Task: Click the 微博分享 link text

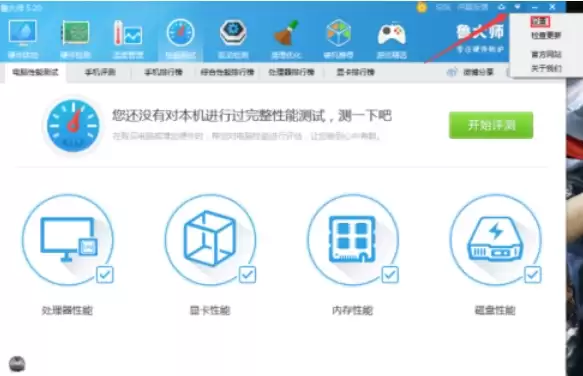Action: click(478, 72)
